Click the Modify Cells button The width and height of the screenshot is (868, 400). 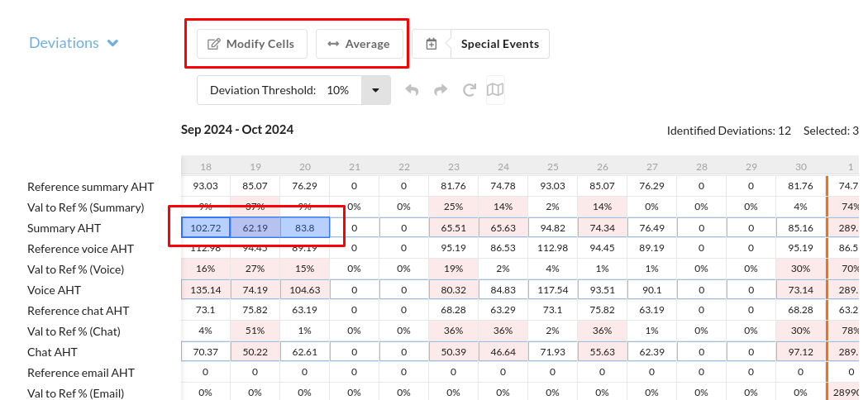[x=251, y=44]
